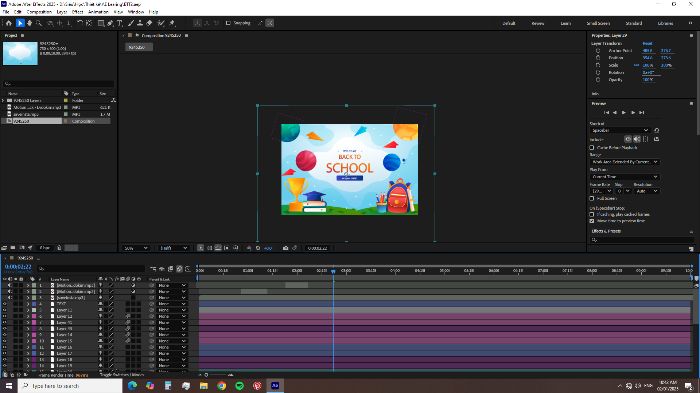The image size is (700, 393).
Task: Open the Range work area dropdown
Action: [625, 162]
